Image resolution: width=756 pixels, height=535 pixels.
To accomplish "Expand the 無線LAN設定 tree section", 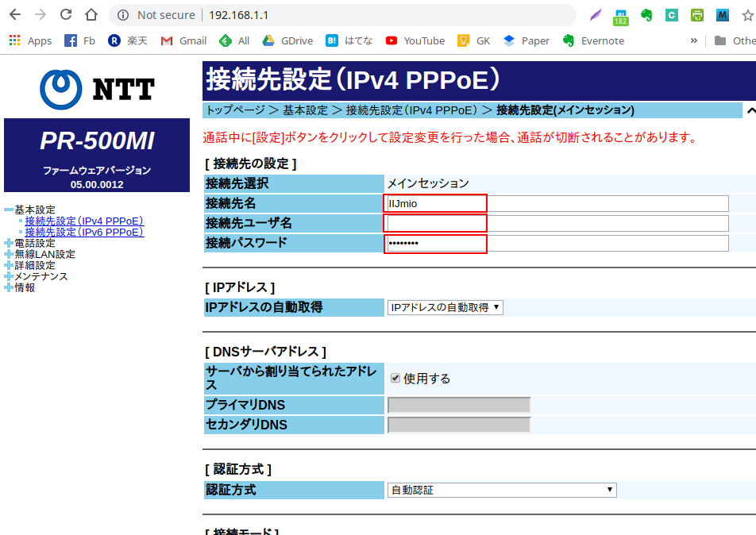I will tap(9, 255).
